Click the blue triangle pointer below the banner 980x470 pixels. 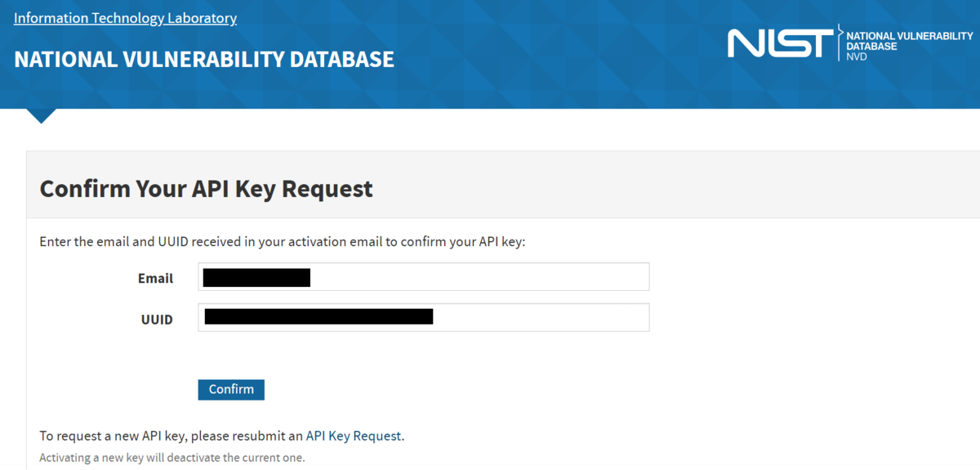[x=42, y=115]
